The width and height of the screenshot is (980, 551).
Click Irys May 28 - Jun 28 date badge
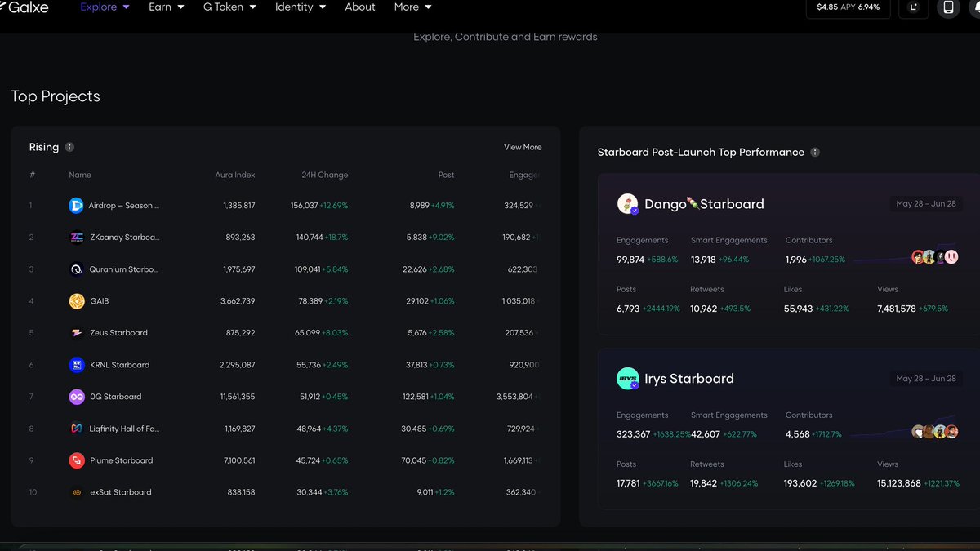tap(926, 379)
